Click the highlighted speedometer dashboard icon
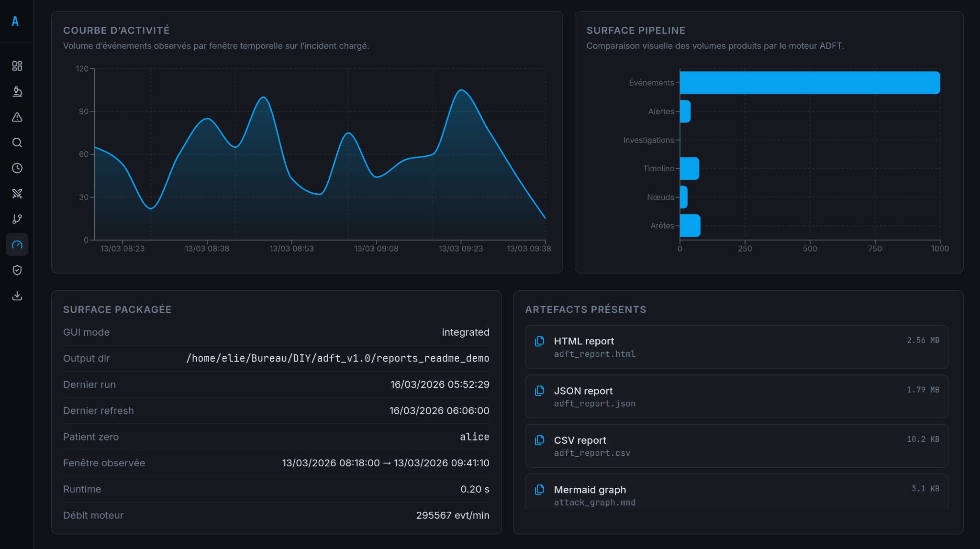Image resolution: width=980 pixels, height=549 pixels. coord(17,244)
